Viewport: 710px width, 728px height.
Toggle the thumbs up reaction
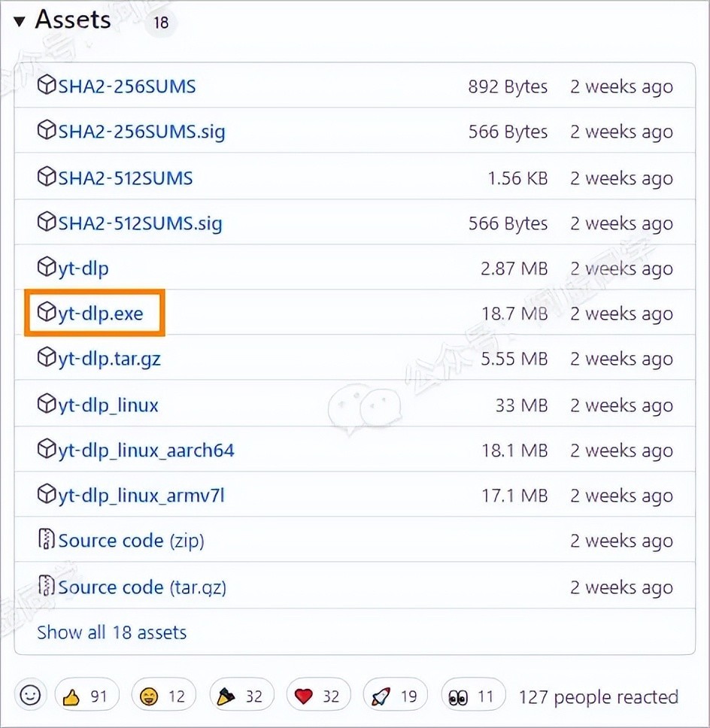point(85,696)
